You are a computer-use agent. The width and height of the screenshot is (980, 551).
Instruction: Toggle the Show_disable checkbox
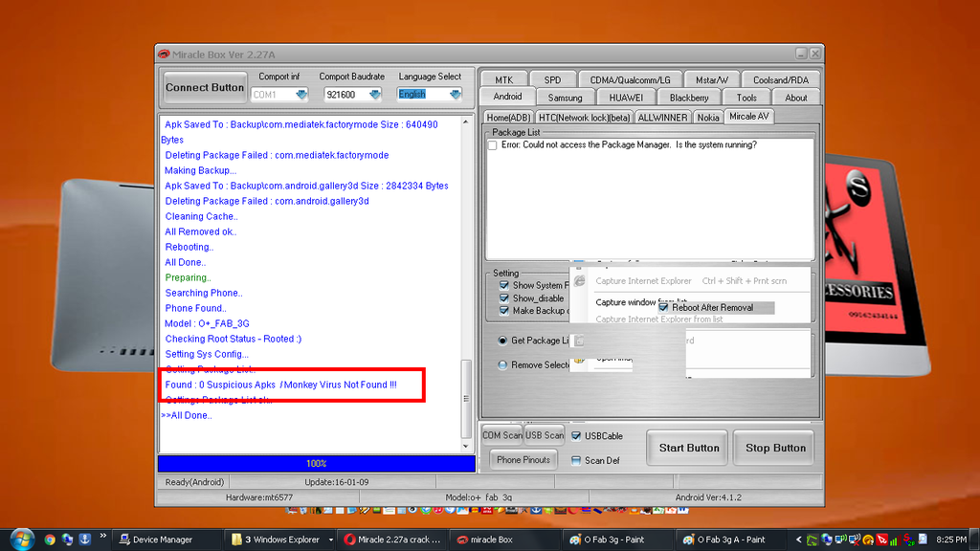pos(503,298)
